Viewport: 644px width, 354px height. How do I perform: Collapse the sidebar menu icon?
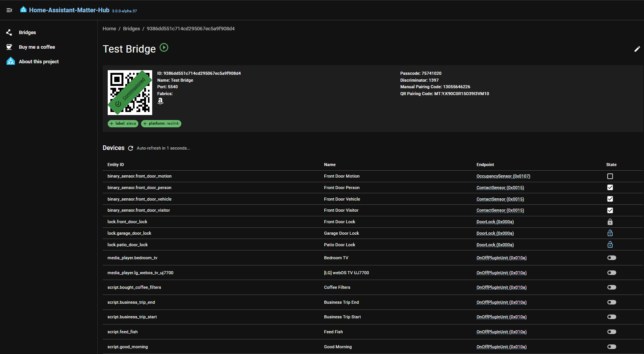(10, 10)
